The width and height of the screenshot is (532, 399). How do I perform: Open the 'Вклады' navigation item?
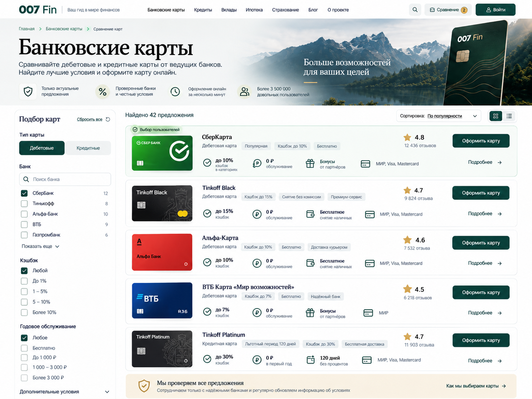(x=229, y=10)
